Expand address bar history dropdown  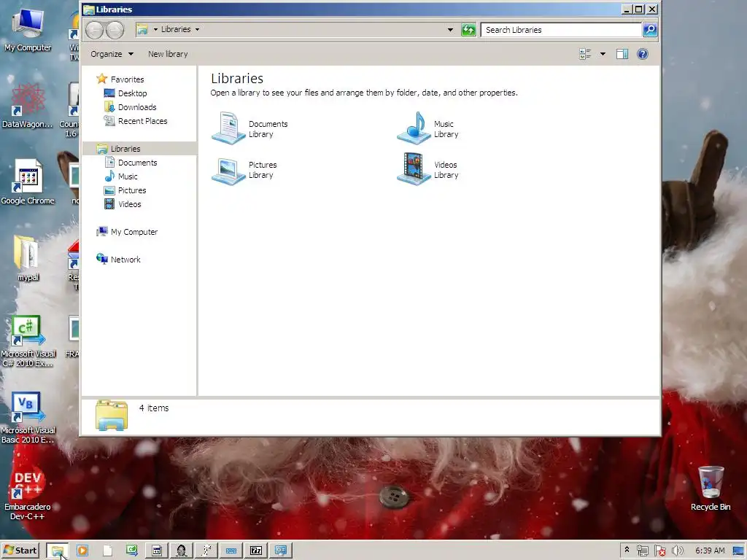tap(450, 29)
